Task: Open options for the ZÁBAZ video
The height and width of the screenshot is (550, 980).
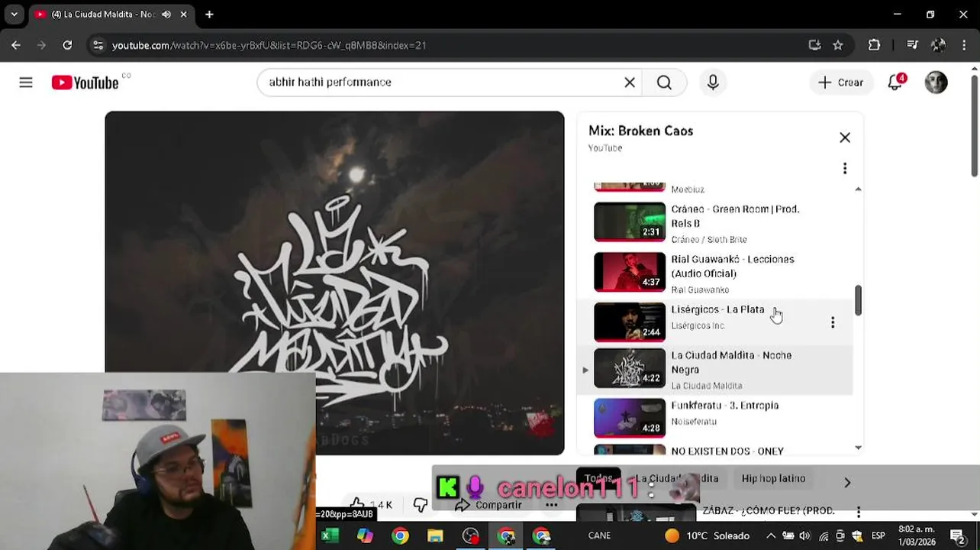Action: coord(859,512)
